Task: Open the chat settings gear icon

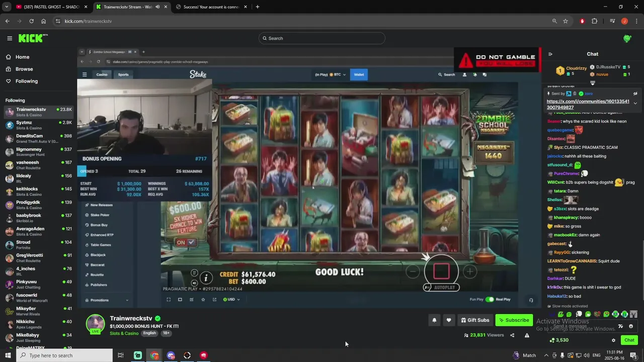Action: (x=613, y=340)
